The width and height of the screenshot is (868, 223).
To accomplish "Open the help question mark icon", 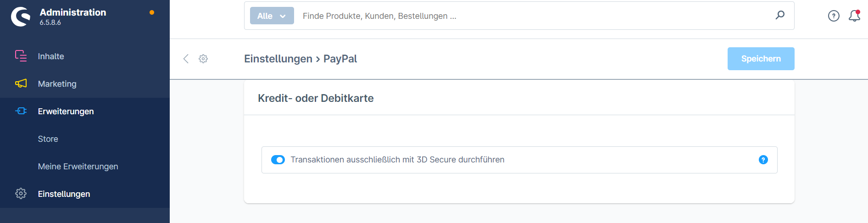I will pos(834,16).
